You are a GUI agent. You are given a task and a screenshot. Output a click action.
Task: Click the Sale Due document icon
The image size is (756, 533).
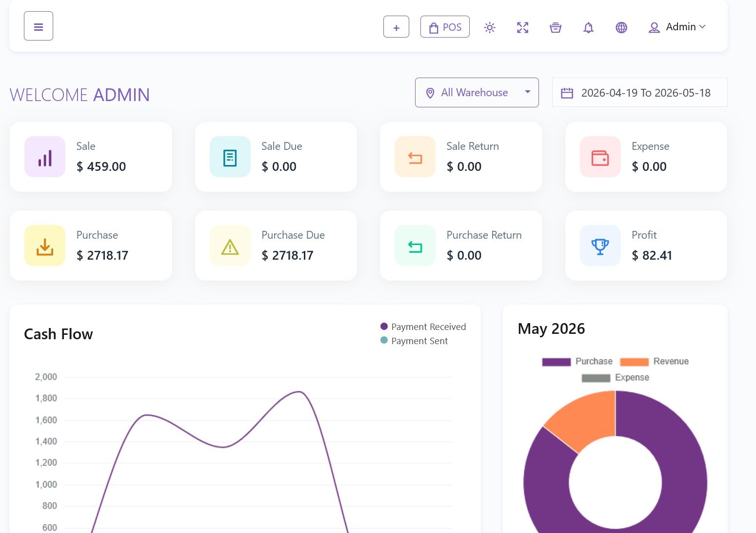coord(230,157)
